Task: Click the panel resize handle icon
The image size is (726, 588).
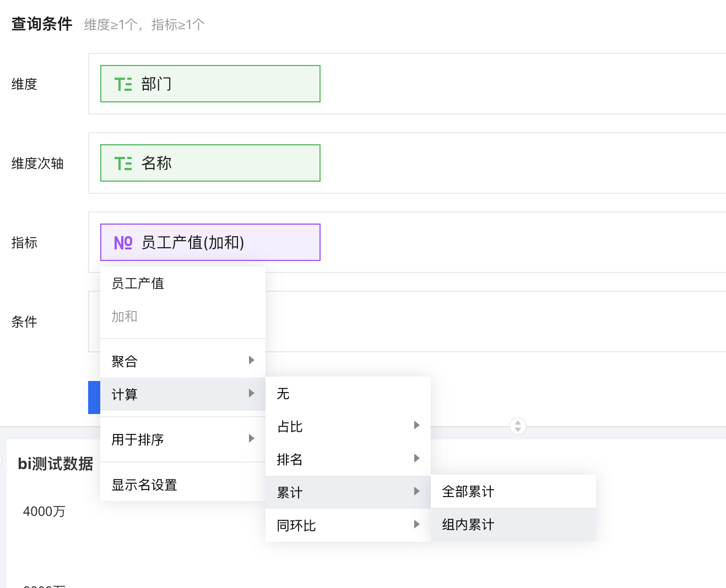Action: [518, 426]
